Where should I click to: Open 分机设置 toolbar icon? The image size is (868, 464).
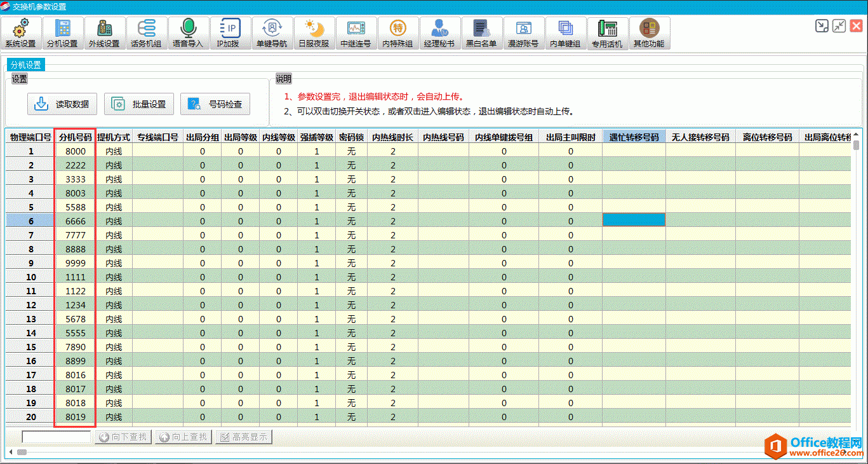[63, 33]
